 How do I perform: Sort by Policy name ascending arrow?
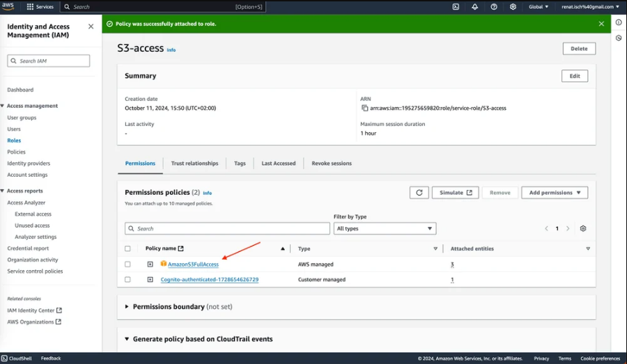pos(283,248)
